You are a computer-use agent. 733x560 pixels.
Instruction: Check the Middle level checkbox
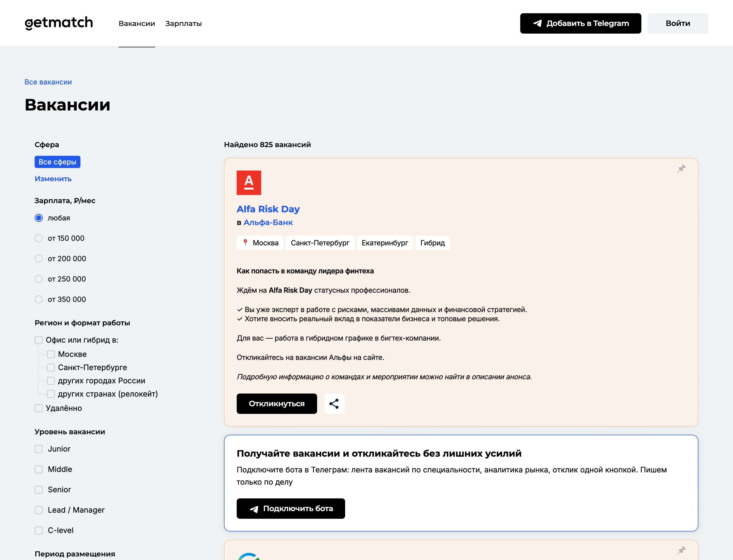39,469
